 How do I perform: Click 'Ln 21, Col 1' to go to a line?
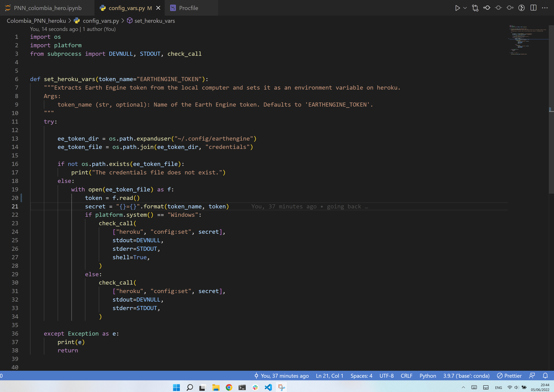(x=329, y=376)
